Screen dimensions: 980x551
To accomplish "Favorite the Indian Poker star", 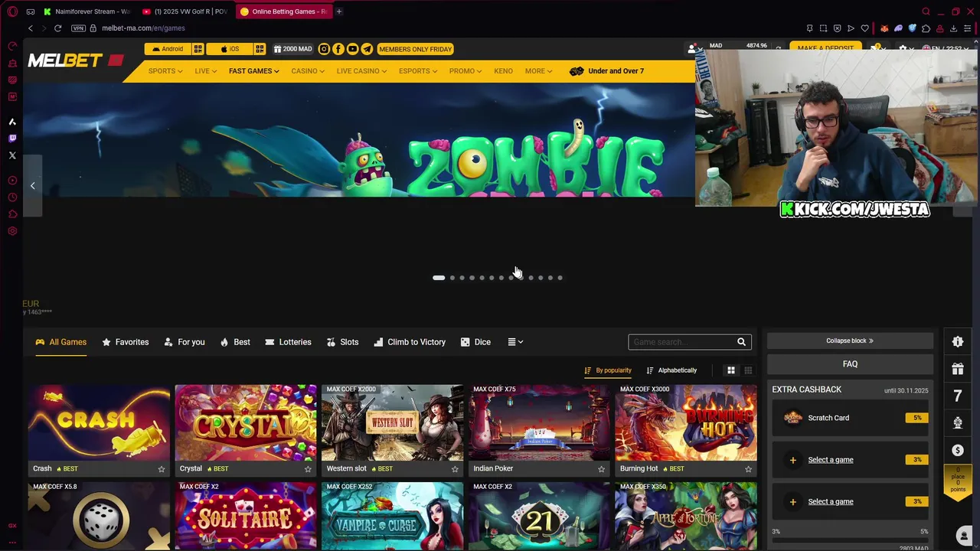I will pos(601,468).
